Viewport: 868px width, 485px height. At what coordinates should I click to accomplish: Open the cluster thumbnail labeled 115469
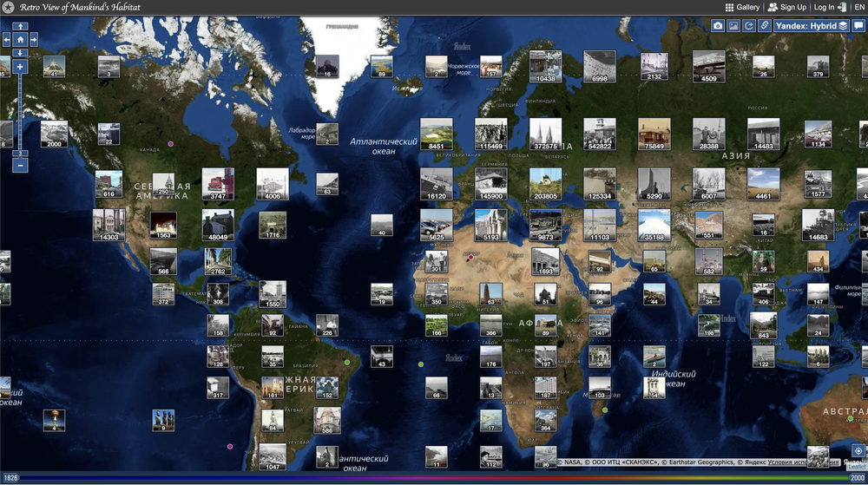point(491,134)
